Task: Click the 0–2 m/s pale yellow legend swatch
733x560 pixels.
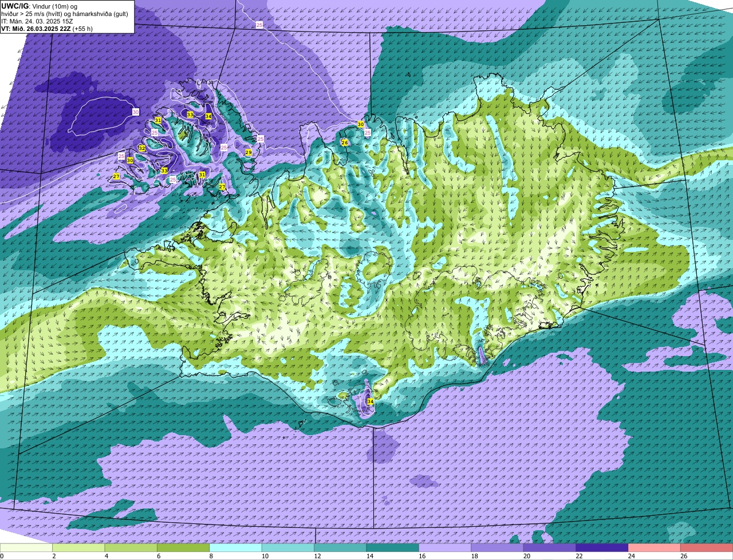Action: pos(26,547)
